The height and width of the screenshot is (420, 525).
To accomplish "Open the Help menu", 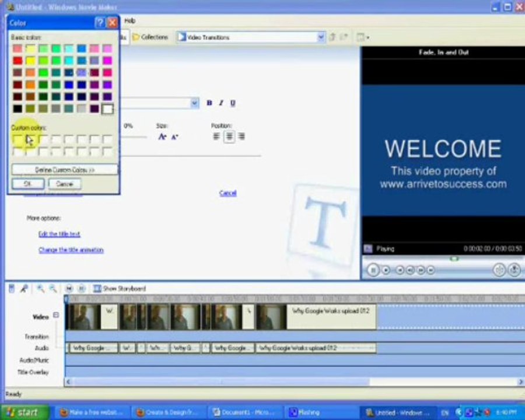I will [130, 21].
